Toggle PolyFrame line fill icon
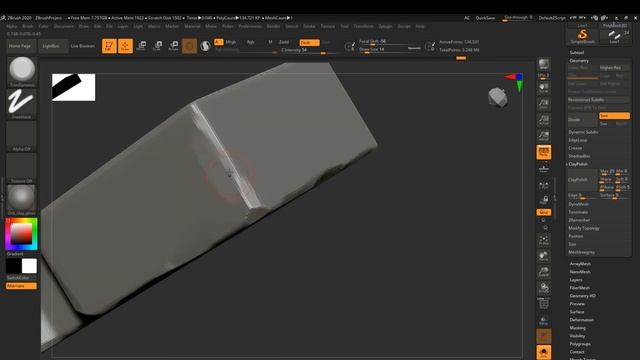 point(544,304)
